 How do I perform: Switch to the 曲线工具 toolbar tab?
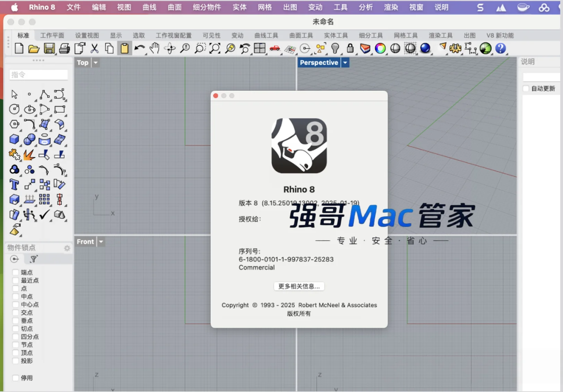click(x=266, y=35)
